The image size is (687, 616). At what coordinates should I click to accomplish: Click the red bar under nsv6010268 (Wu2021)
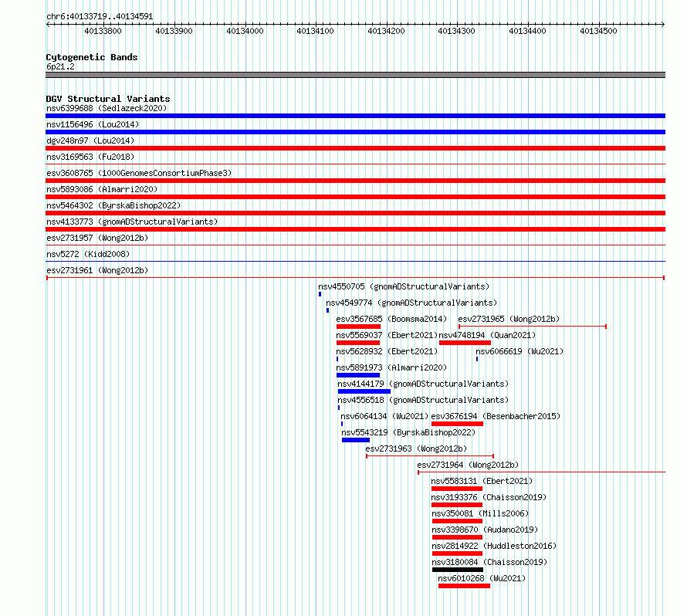click(464, 586)
